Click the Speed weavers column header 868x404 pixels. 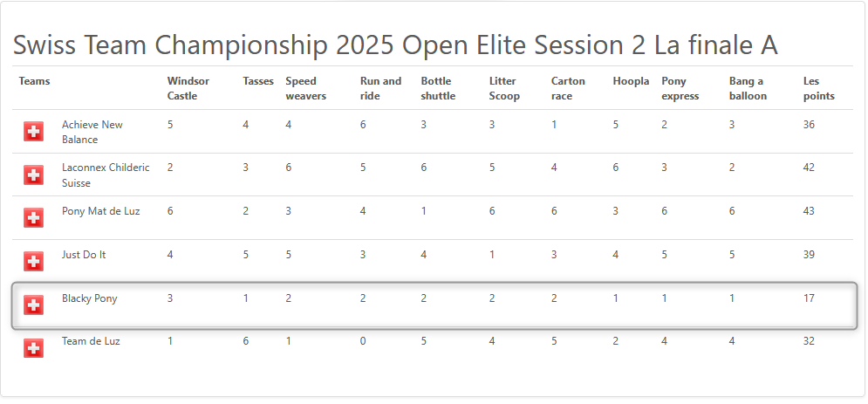coord(306,88)
